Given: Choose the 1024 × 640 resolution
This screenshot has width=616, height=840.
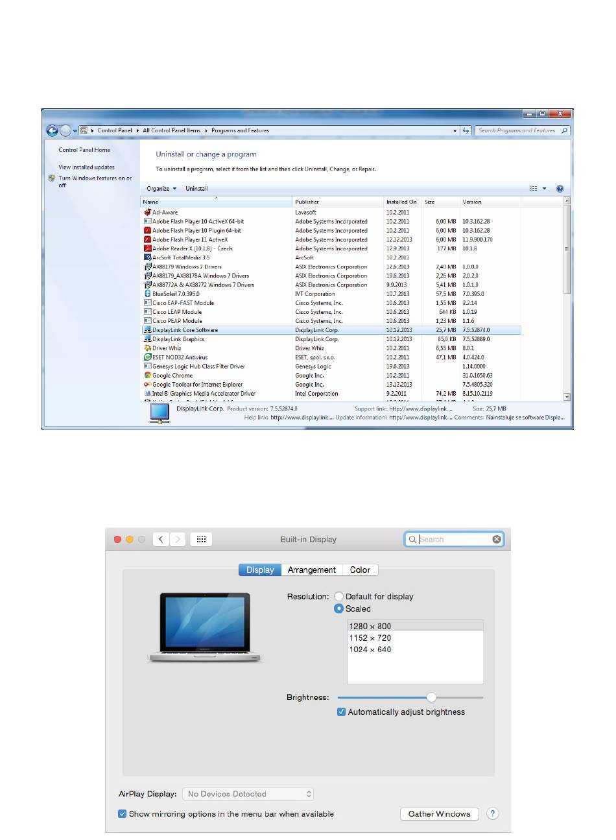Looking at the screenshot, I should click(x=415, y=649).
